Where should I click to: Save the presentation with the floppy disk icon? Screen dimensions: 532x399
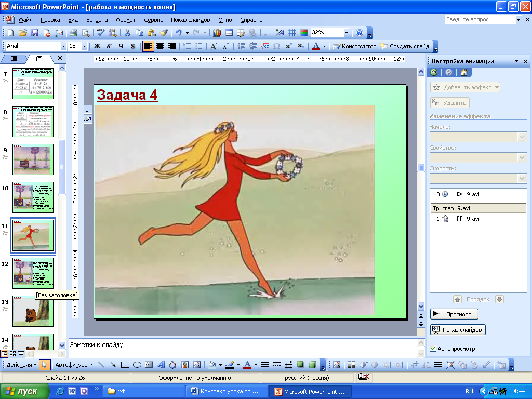35,33
